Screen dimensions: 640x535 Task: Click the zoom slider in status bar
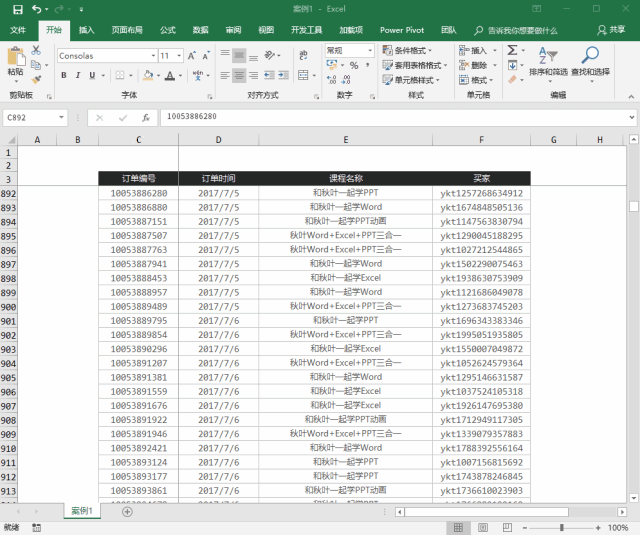562,528
